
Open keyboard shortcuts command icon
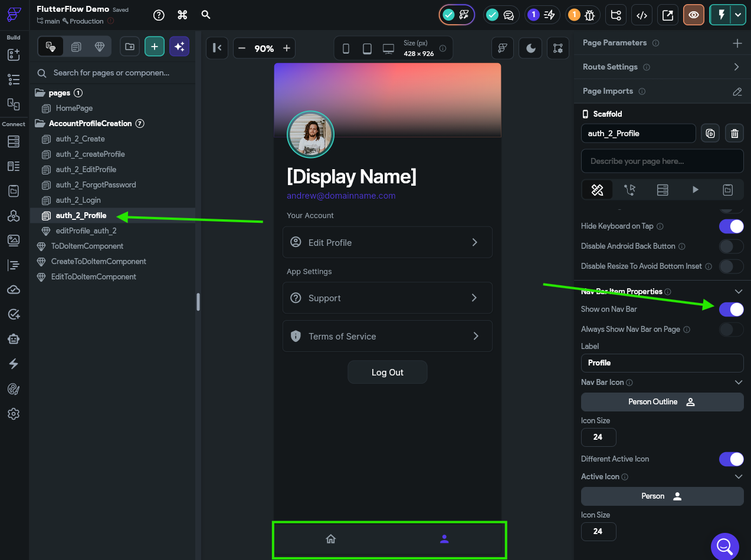click(182, 15)
